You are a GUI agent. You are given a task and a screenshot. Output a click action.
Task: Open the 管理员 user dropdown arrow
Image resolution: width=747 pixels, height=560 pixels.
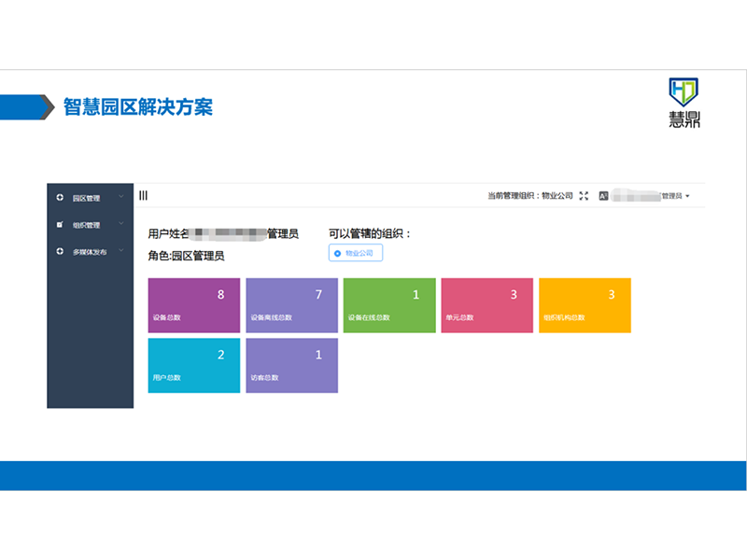[688, 197]
